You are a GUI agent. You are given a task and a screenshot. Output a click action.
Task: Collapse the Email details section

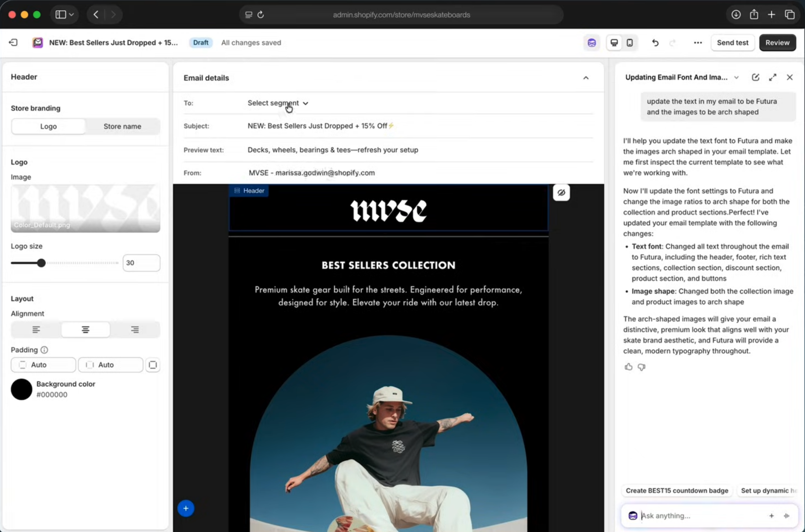586,78
